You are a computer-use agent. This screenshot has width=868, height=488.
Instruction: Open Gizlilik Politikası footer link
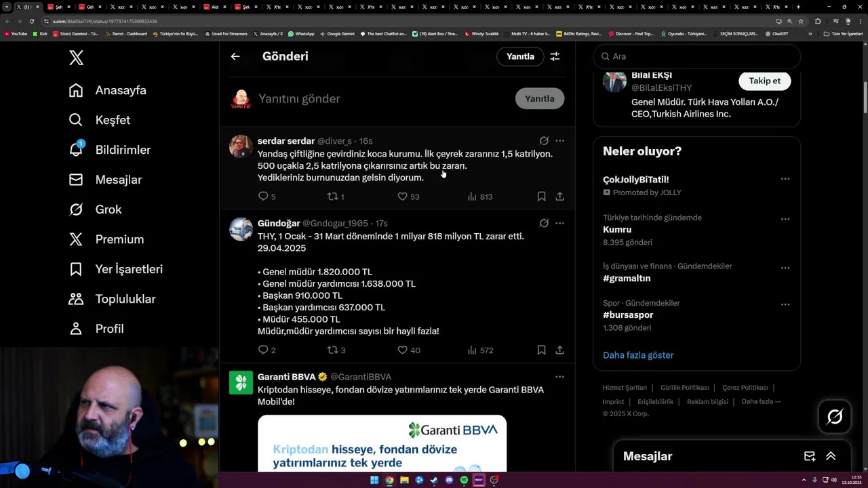pos(684,388)
